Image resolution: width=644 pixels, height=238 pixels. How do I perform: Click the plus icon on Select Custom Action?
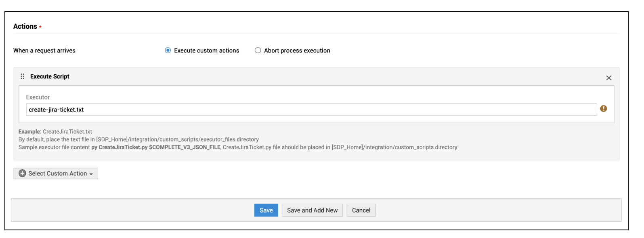(23, 173)
